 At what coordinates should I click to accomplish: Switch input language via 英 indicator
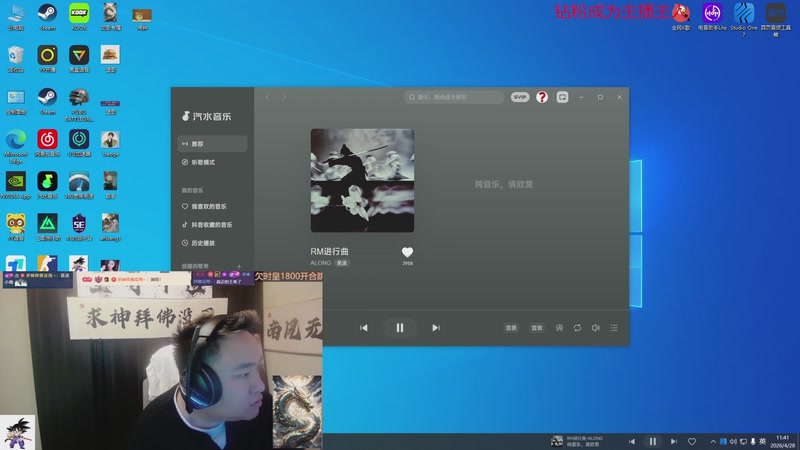point(762,441)
